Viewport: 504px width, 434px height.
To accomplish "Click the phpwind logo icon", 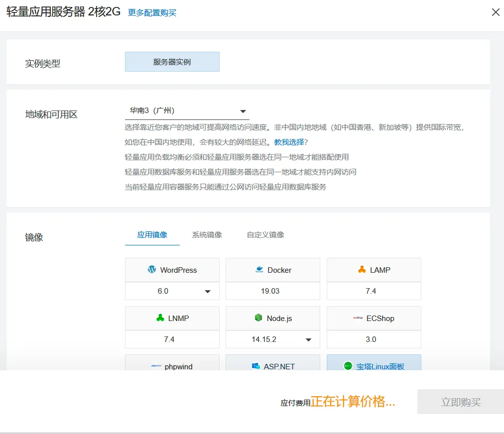I will 156,366.
